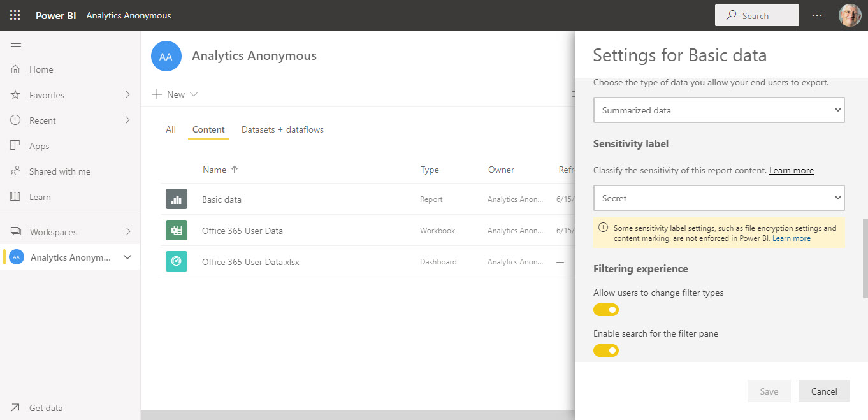868x420 pixels.
Task: Click the horizontal scrollbar below content list
Action: [x=357, y=415]
